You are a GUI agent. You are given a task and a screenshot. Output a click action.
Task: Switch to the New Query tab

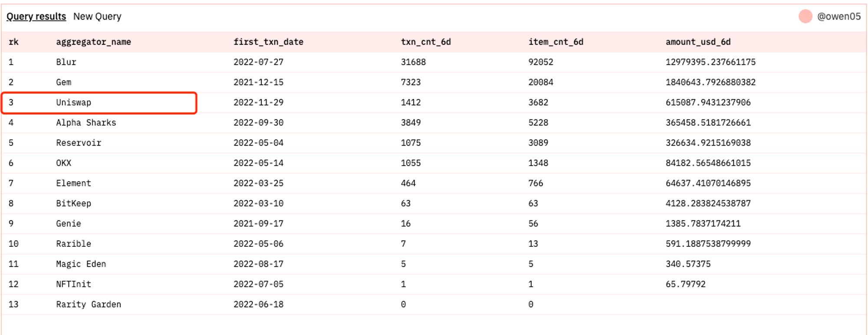click(97, 17)
